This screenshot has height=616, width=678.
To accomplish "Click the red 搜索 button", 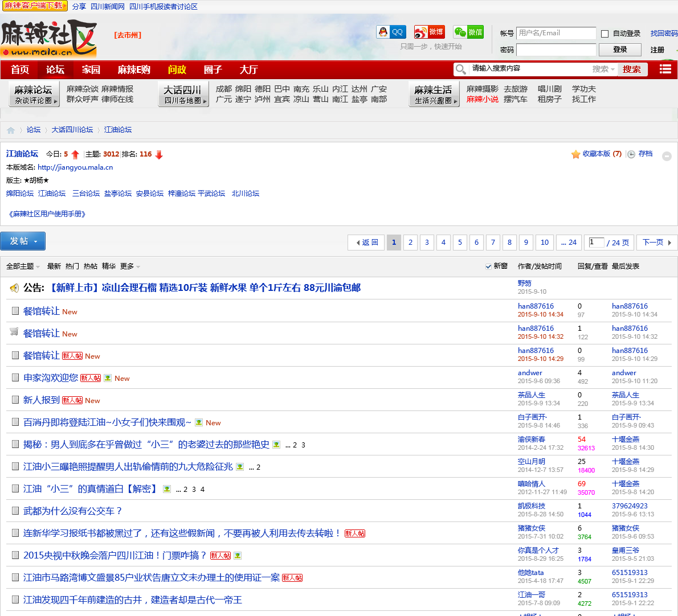I will coord(632,69).
